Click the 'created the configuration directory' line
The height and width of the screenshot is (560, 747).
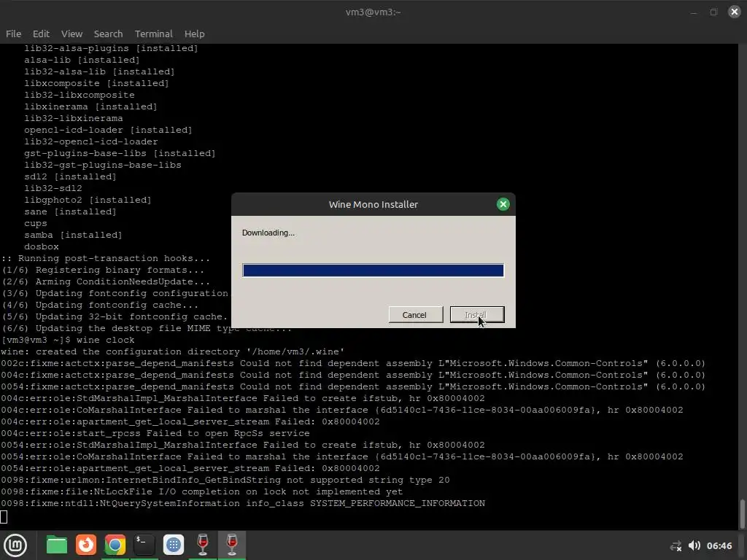[172, 351]
